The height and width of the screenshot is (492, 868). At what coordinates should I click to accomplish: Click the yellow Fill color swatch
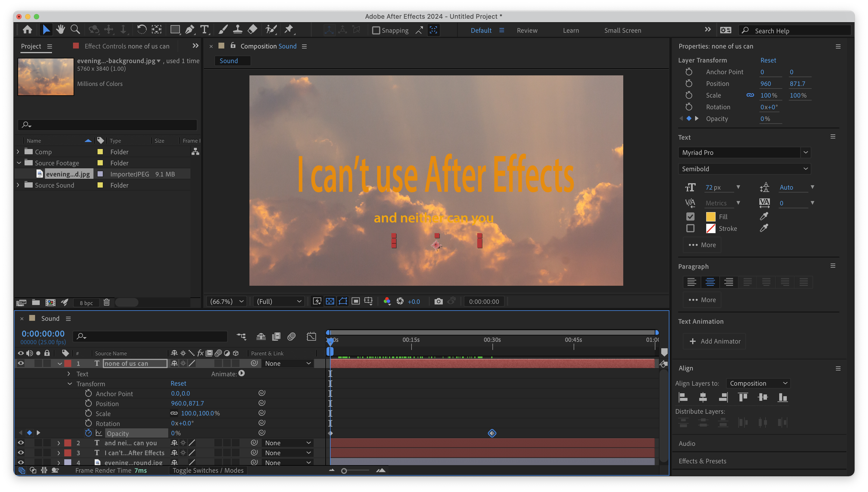[710, 216]
